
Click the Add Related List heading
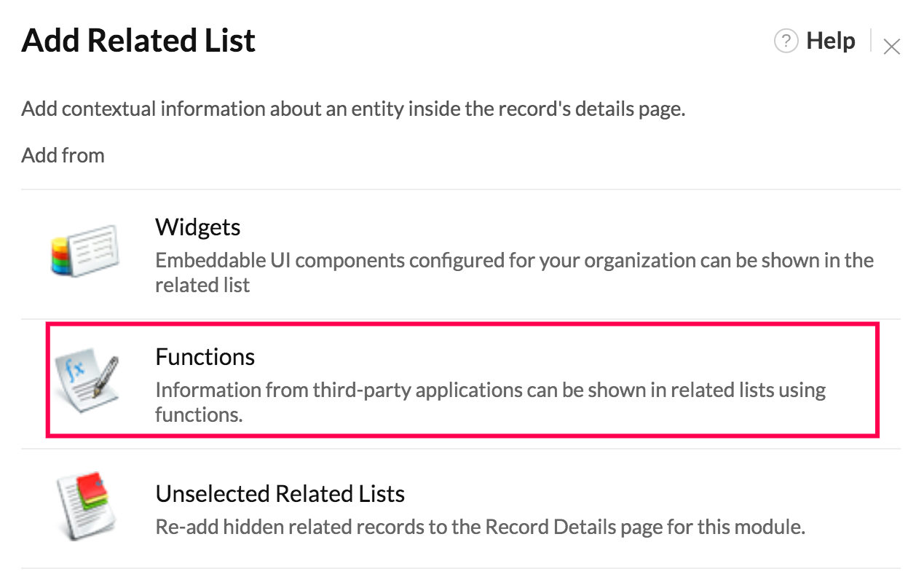pyautogui.click(x=138, y=41)
